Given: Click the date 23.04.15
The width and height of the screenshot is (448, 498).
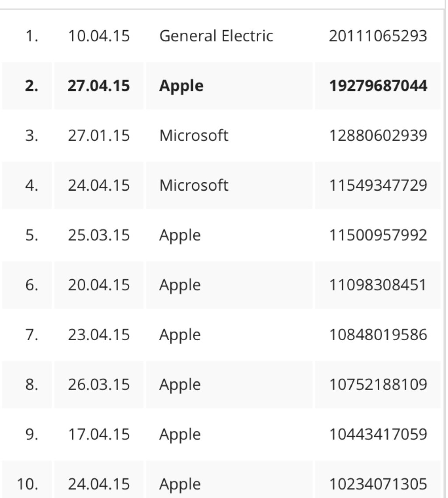Looking at the screenshot, I should point(98,335).
